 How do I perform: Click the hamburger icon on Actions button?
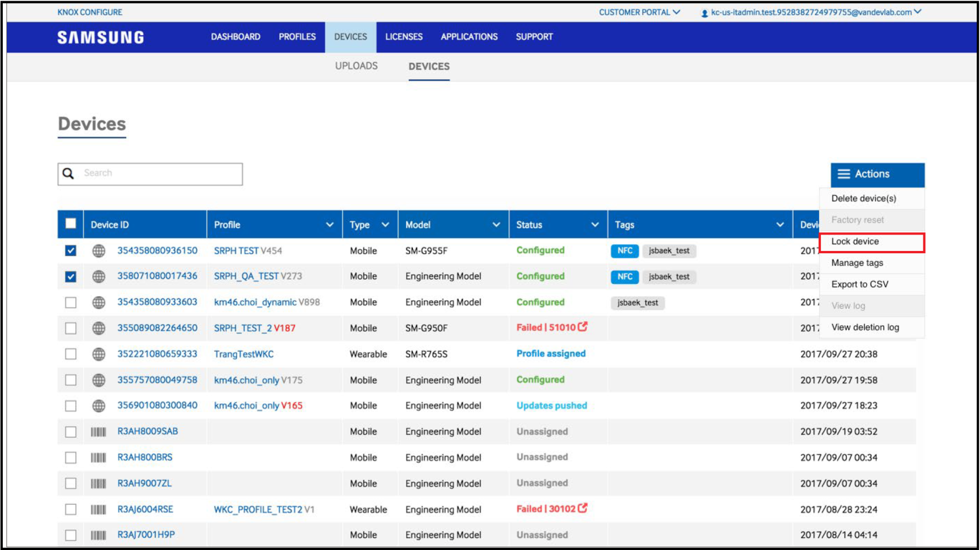click(x=843, y=174)
